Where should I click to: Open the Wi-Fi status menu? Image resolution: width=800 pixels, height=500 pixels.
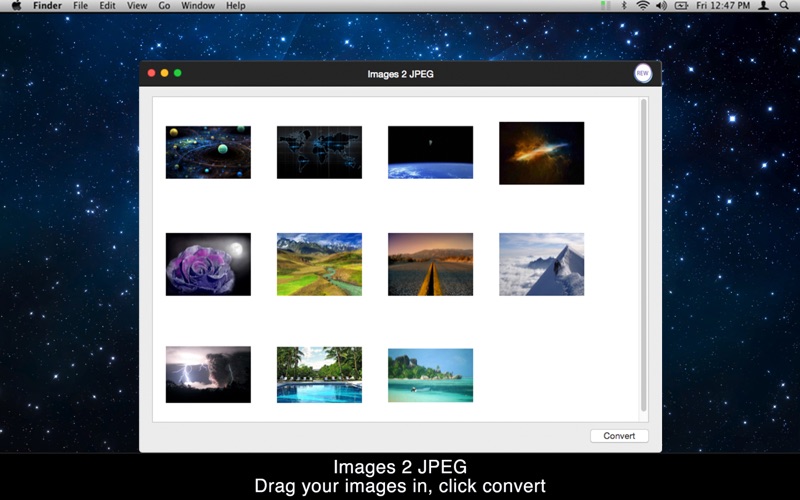click(643, 6)
